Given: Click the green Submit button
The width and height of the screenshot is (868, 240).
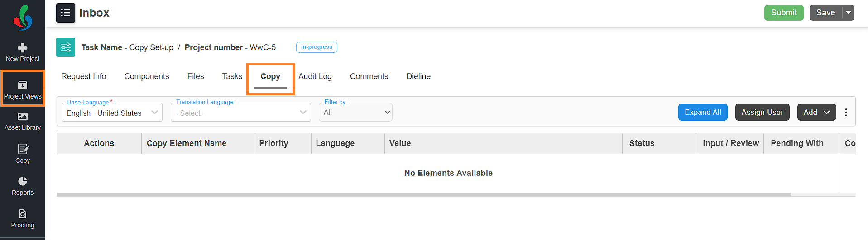Looking at the screenshot, I should tap(784, 13).
